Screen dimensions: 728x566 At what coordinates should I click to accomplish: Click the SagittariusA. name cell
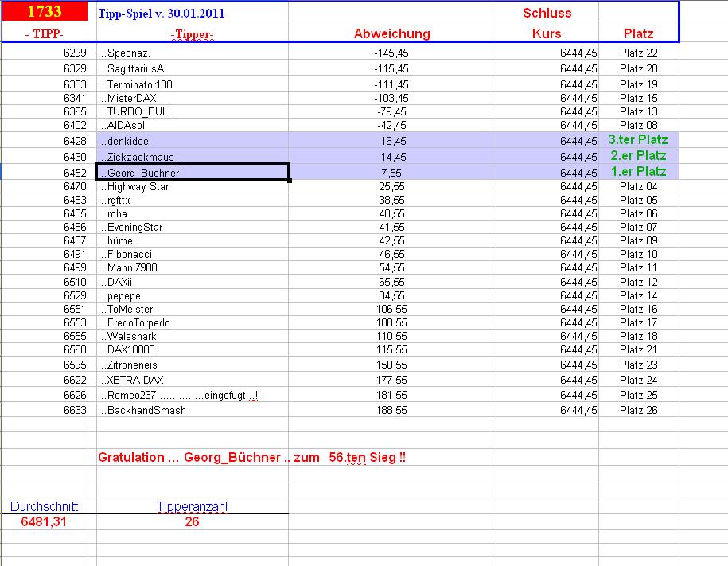193,68
